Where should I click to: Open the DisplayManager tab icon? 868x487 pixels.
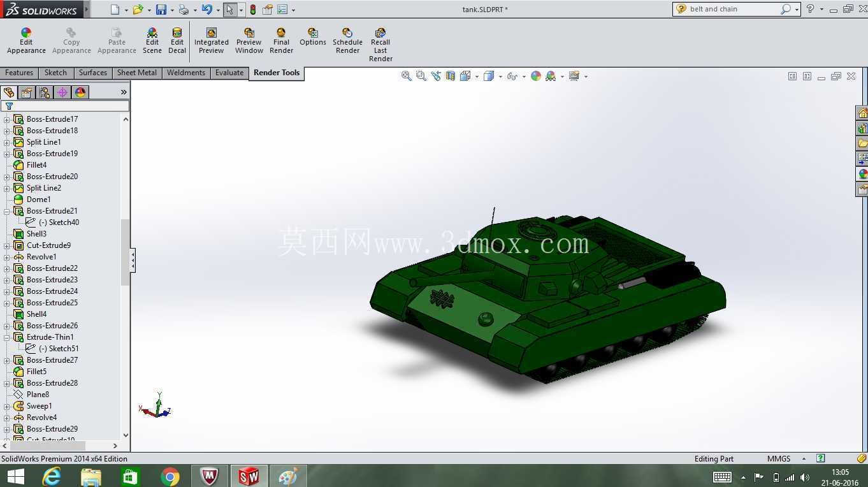click(x=80, y=92)
